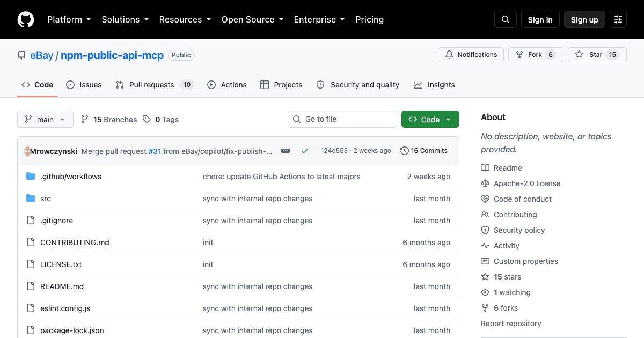Click the search magnifier icon
This screenshot has height=338, width=644.
[506, 19]
